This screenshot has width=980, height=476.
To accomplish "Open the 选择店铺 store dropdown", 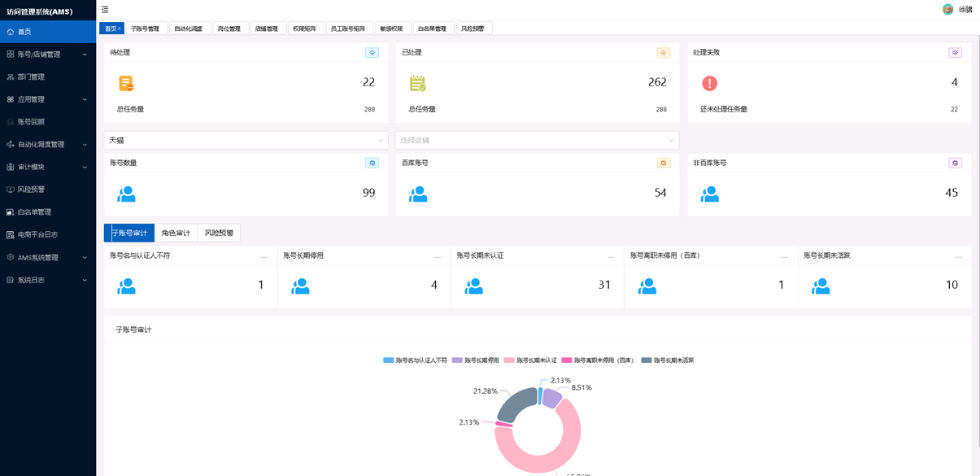I will coord(537,141).
